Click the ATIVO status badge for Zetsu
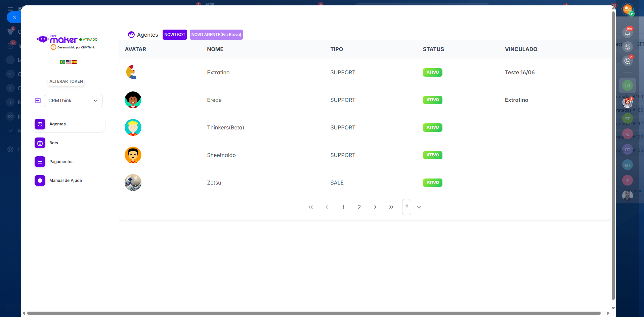This screenshot has width=644, height=317. (x=432, y=183)
